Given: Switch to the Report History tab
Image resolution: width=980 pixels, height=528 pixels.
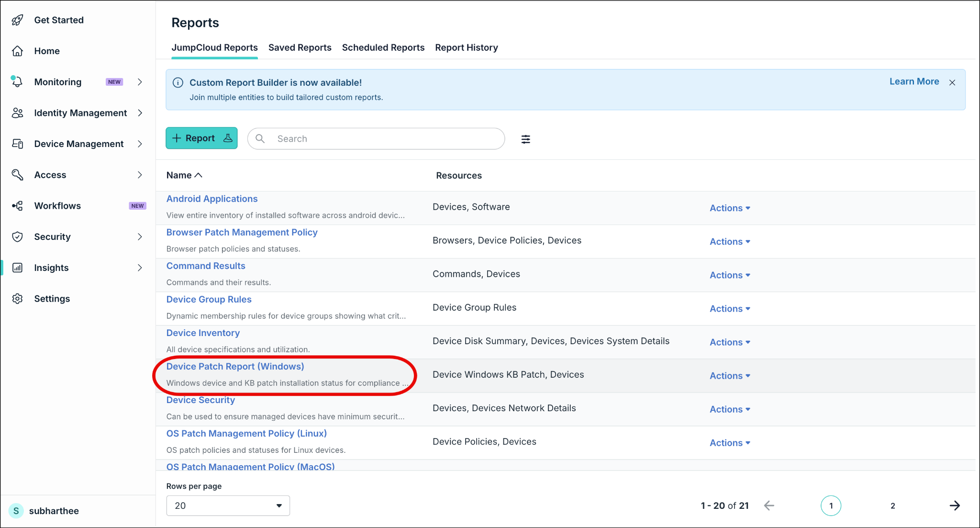Looking at the screenshot, I should coord(466,47).
